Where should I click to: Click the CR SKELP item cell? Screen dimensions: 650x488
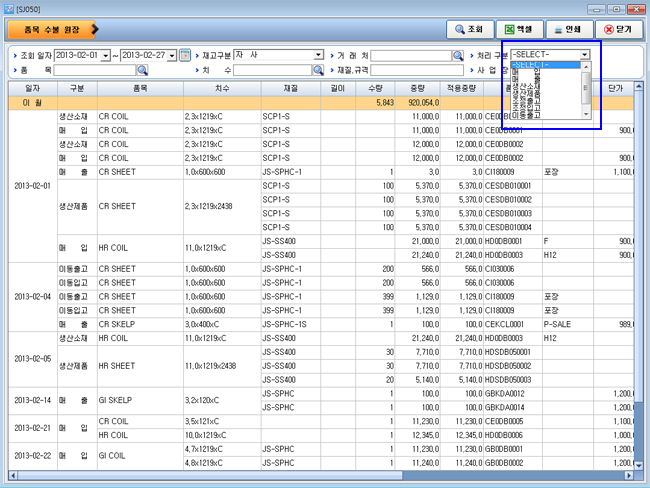coord(140,324)
